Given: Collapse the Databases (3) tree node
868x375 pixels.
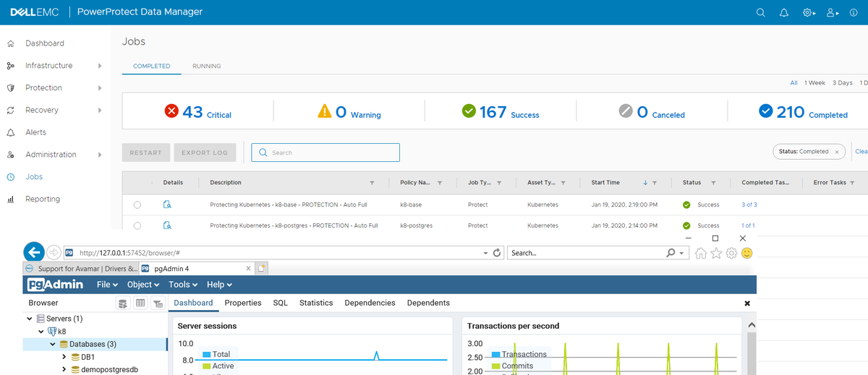Looking at the screenshot, I should (53, 345).
